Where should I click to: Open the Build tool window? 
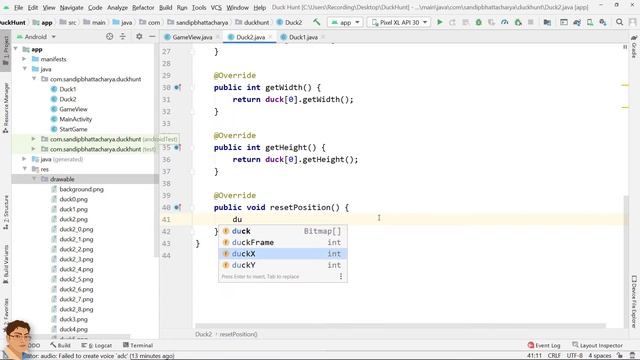[60, 345]
